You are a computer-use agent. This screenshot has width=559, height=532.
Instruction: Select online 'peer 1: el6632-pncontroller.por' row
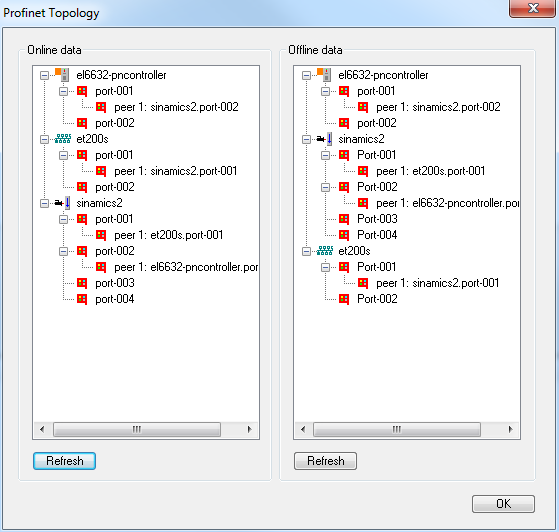[186, 267]
